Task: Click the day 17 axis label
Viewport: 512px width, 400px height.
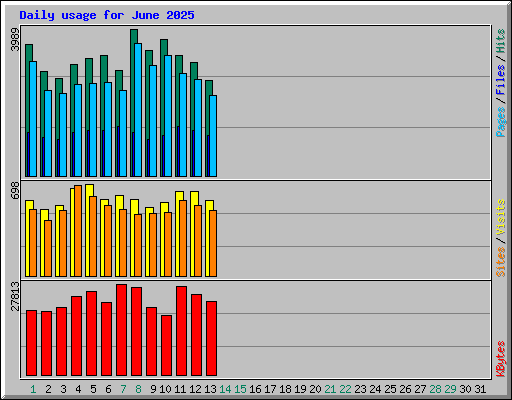Action: click(x=270, y=389)
